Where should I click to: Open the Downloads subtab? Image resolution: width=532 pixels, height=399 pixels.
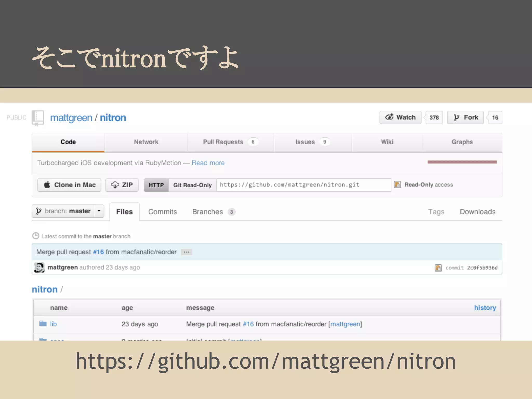point(478,212)
